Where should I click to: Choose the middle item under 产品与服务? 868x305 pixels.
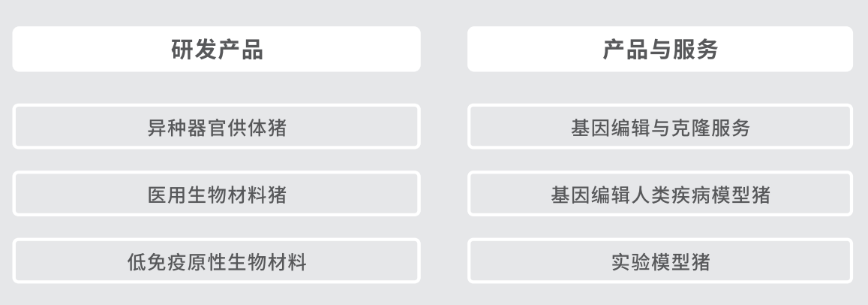click(x=660, y=194)
